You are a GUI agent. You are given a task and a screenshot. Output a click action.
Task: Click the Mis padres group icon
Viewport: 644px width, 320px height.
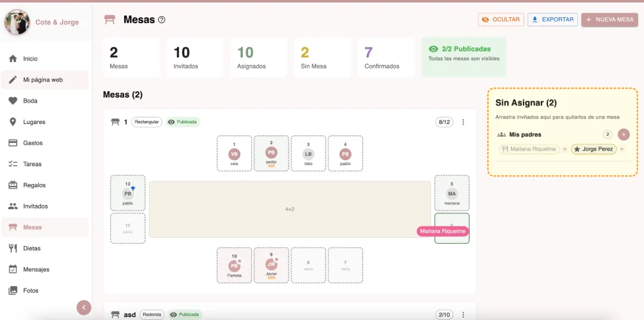pyautogui.click(x=501, y=135)
